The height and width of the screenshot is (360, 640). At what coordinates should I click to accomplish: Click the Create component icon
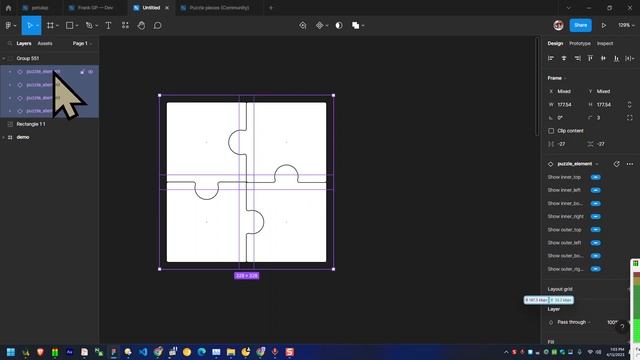click(320, 25)
